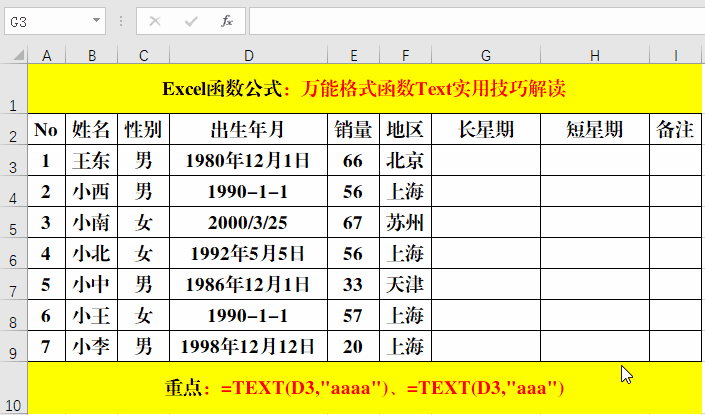Select column C header
Image resolution: width=705 pixels, height=415 pixels.
[x=143, y=55]
